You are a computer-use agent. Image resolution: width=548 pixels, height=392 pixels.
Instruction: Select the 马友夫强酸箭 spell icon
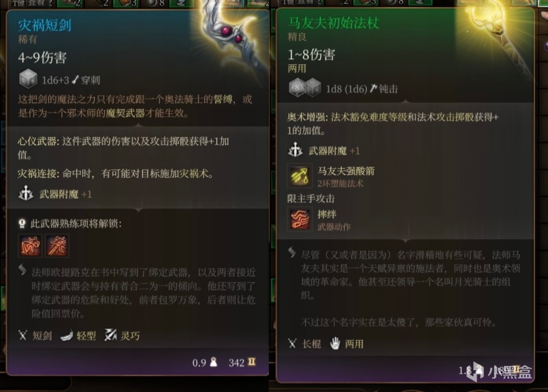point(300,176)
